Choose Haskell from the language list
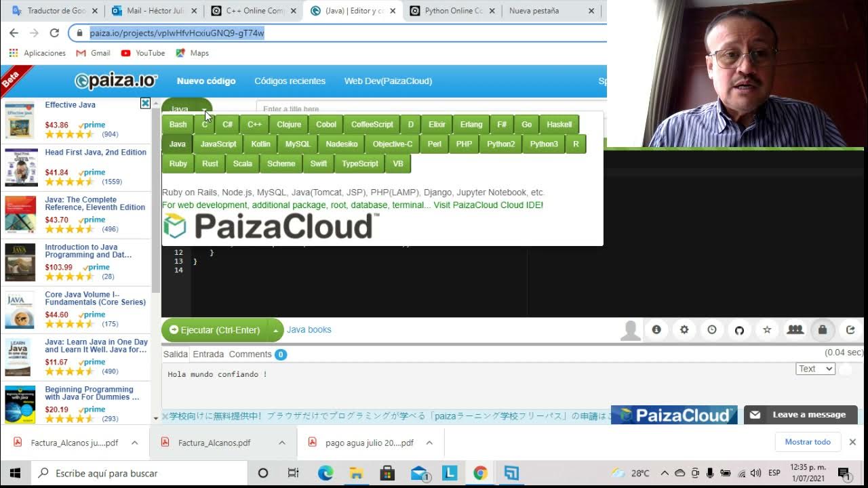 tap(559, 124)
